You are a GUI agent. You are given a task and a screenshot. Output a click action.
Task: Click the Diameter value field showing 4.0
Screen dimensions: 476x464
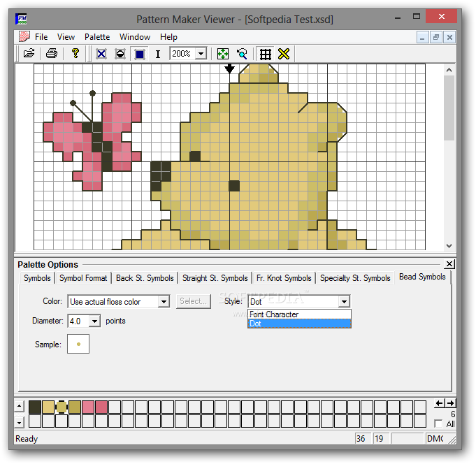coord(78,321)
